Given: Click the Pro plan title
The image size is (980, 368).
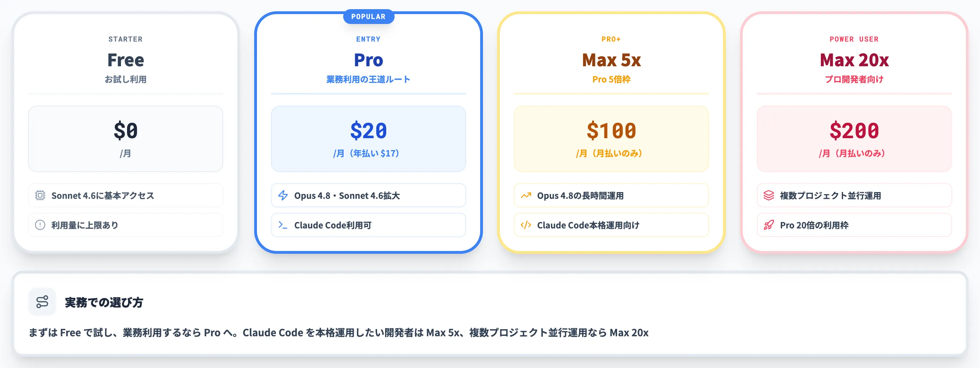Looking at the screenshot, I should click(368, 60).
